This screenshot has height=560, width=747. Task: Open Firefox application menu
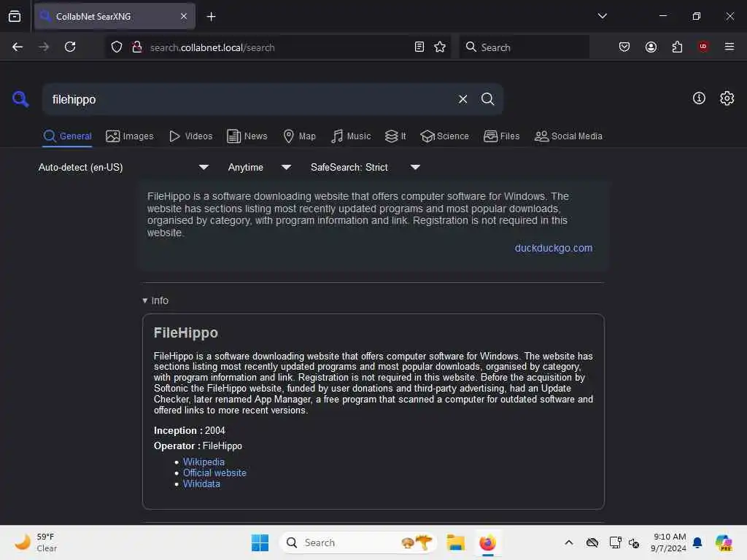point(729,47)
